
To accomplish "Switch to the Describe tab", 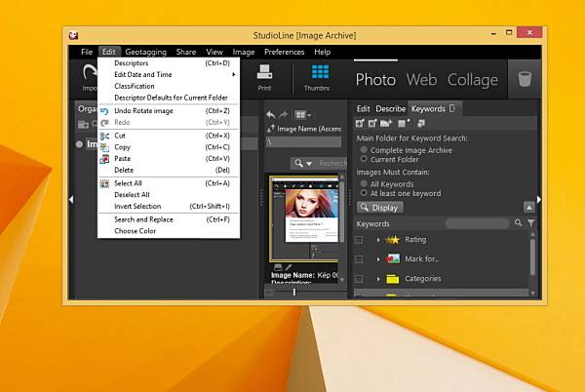I will [390, 109].
